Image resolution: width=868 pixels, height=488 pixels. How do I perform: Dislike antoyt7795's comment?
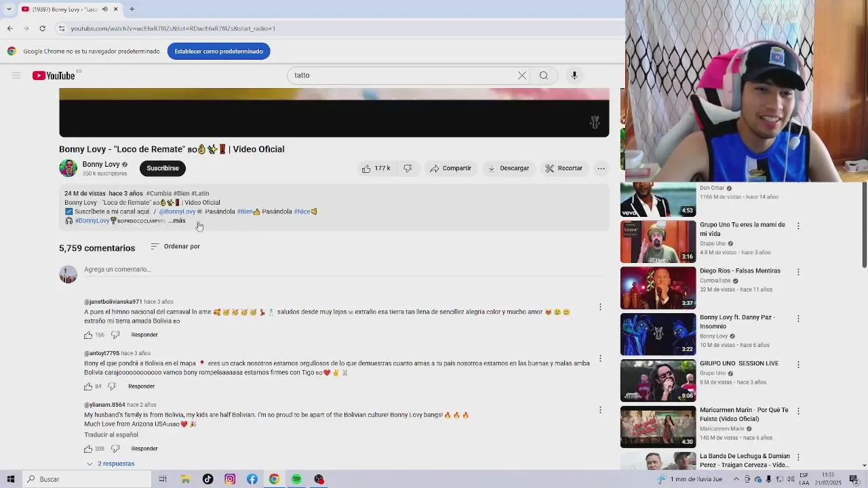click(112, 386)
